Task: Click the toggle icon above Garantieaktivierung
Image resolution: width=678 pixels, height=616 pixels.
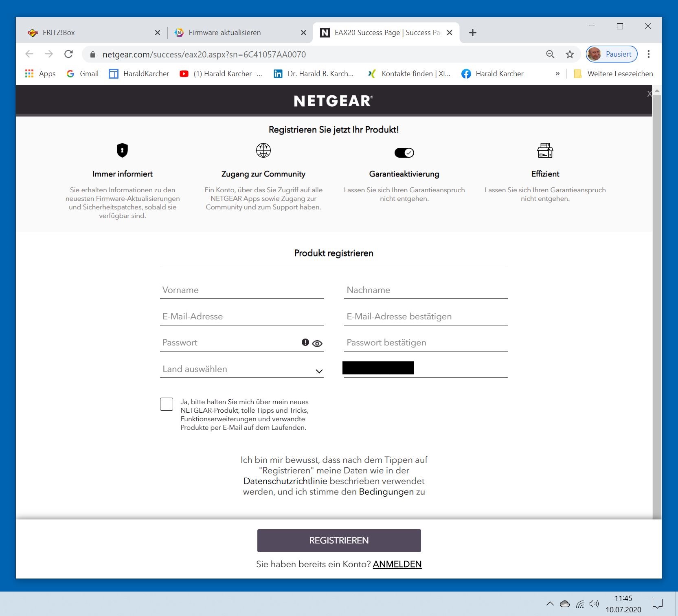Action: (x=404, y=152)
